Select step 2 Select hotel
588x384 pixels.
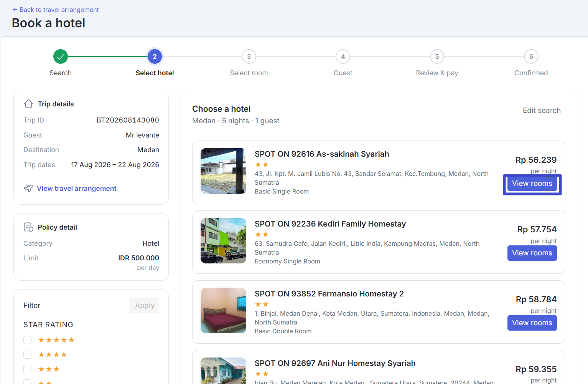point(155,56)
